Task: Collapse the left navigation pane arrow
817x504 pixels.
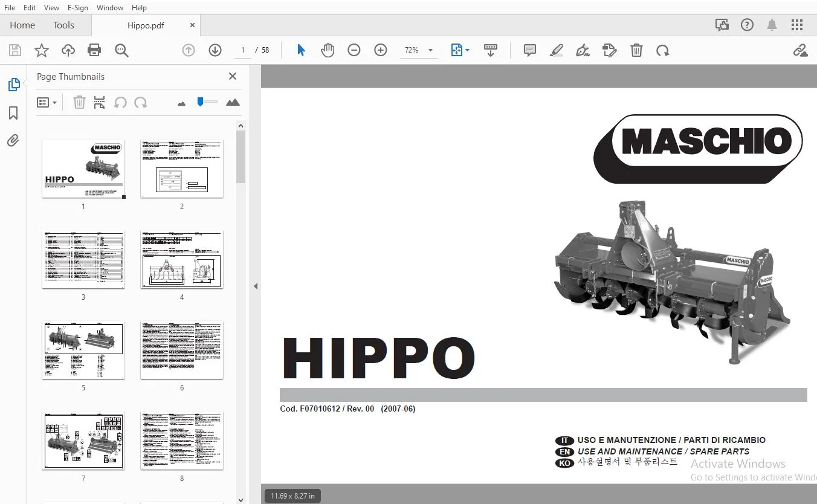Action: pos(256,286)
